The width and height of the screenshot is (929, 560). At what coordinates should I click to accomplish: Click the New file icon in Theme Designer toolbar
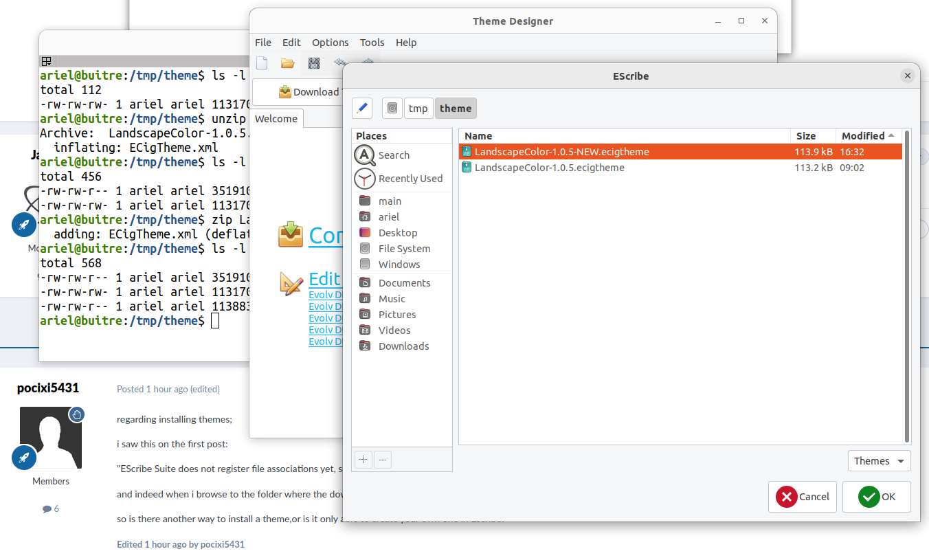click(x=262, y=64)
